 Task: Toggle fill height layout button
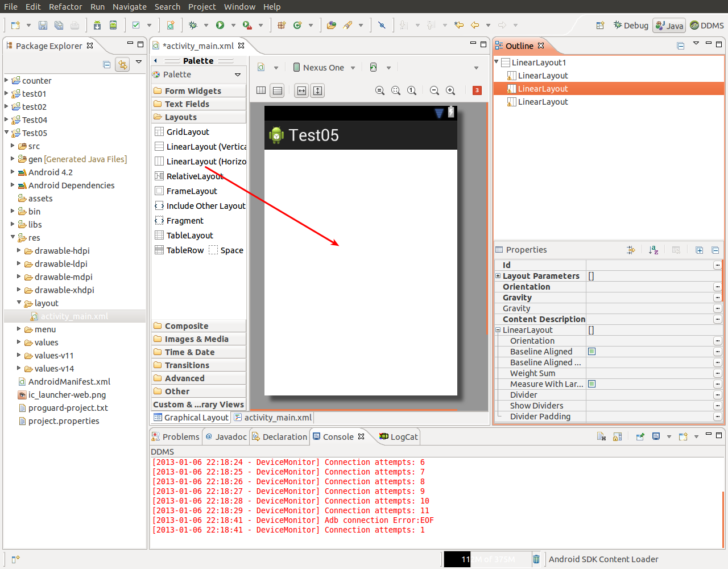point(317,90)
